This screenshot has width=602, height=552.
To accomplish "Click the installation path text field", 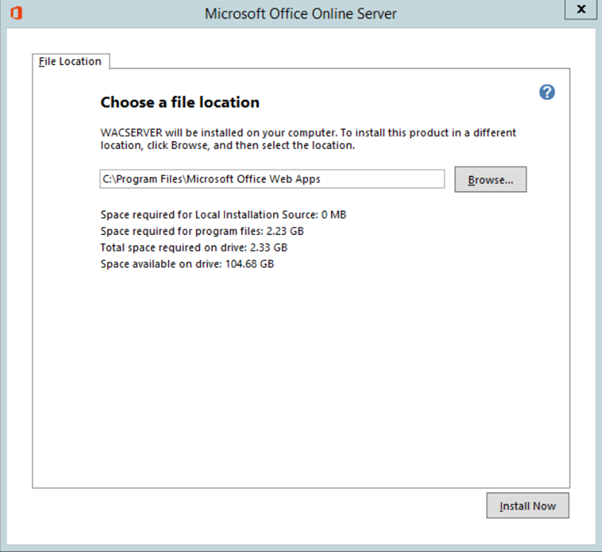I will 272,179.
